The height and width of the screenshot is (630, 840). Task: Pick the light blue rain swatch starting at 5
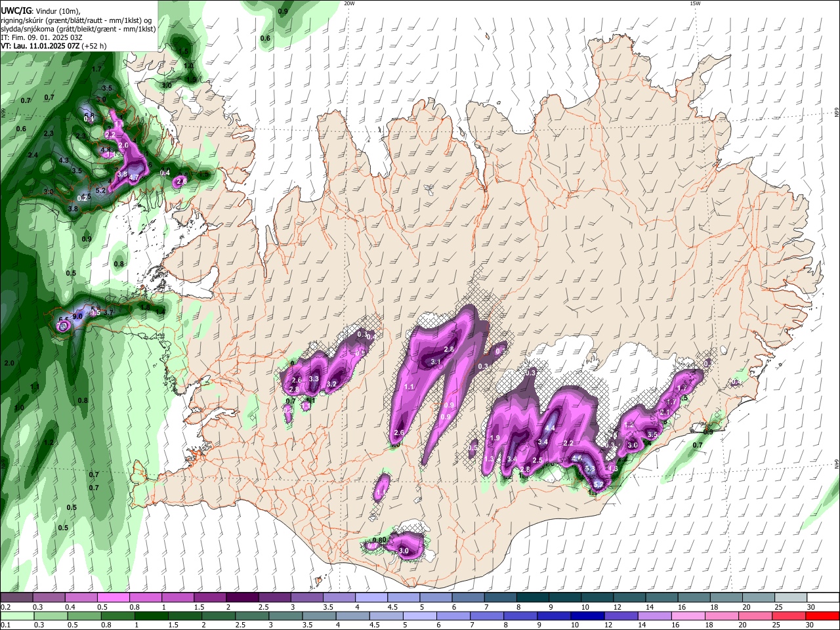click(x=419, y=616)
